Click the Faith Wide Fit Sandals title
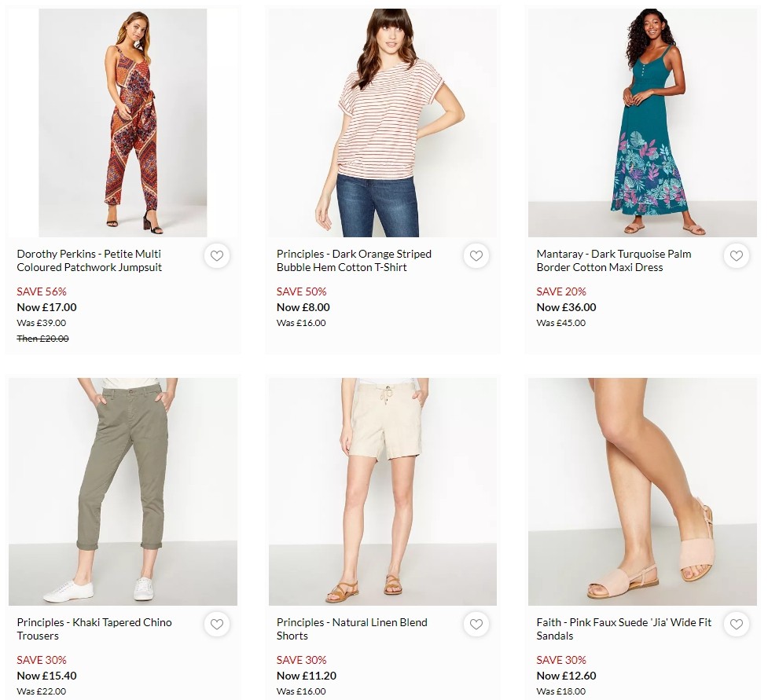768x700 pixels. pyautogui.click(x=623, y=629)
